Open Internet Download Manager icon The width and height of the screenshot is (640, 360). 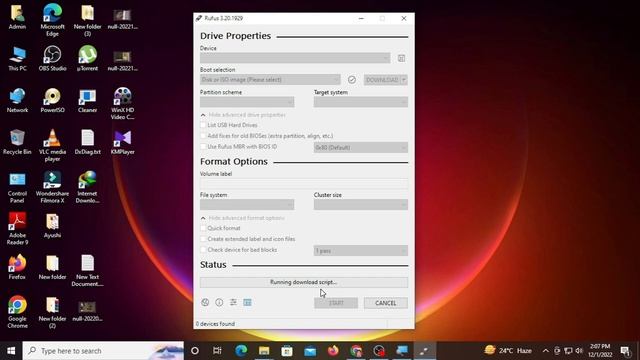(x=87, y=187)
